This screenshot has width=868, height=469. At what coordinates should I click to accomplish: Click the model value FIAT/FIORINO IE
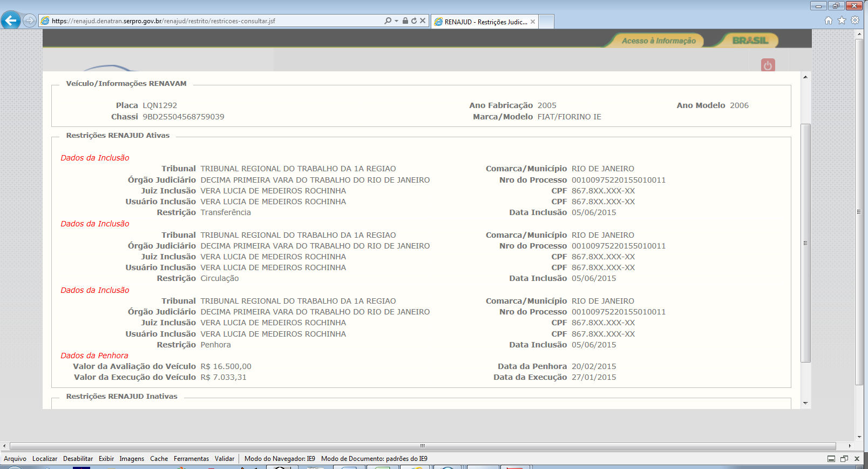(569, 117)
